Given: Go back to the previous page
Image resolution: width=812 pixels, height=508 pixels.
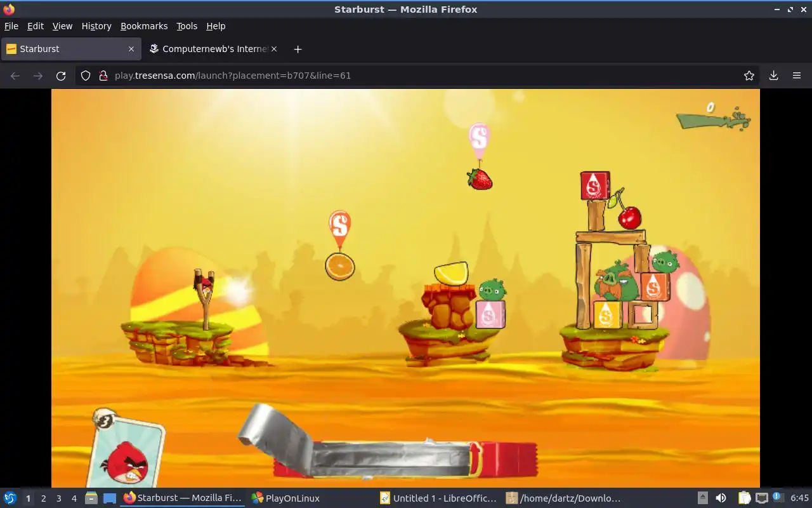Looking at the screenshot, I should click(15, 76).
